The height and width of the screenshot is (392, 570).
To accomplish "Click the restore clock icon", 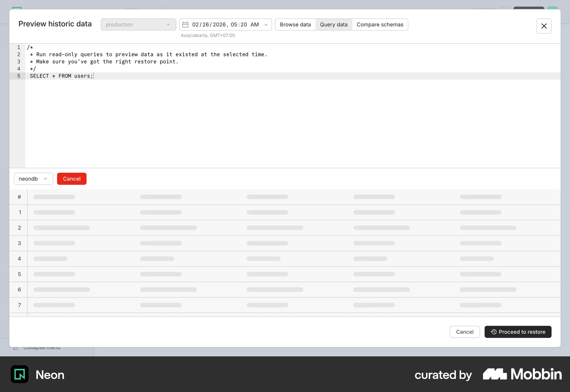I will point(493,332).
